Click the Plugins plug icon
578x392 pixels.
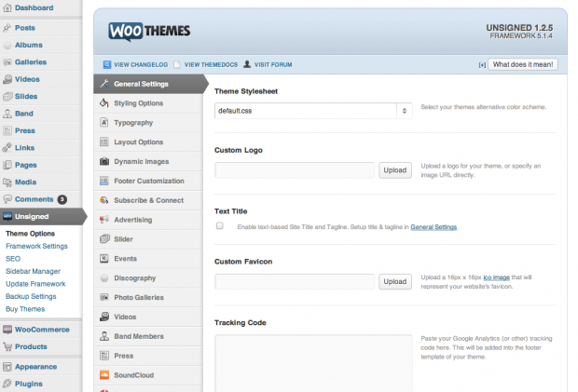pyautogui.click(x=7, y=384)
